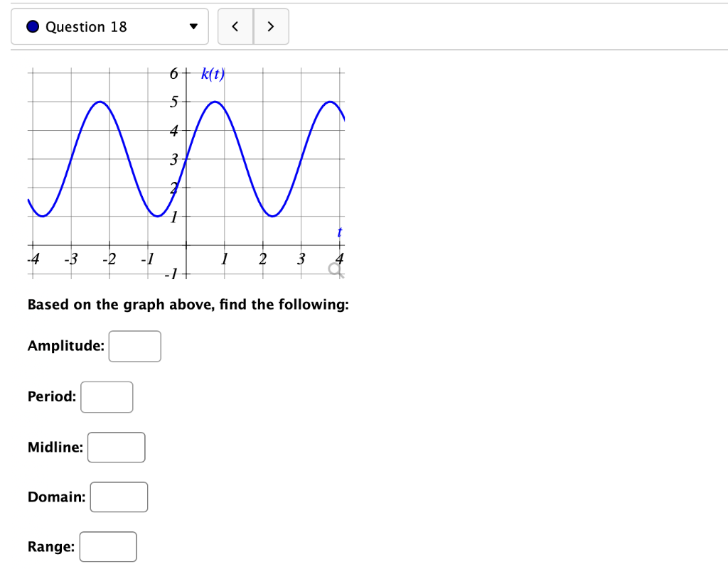This screenshot has width=728, height=569.
Task: Click the Question 18 header bar
Action: point(109,26)
